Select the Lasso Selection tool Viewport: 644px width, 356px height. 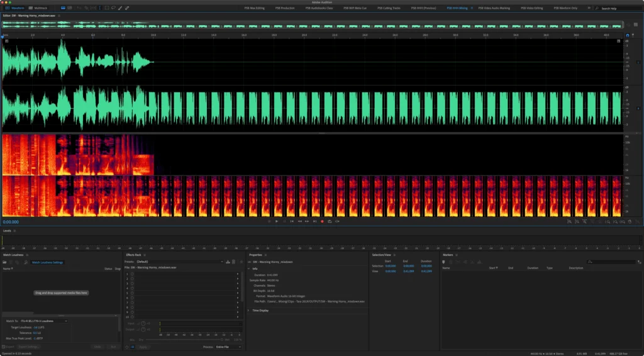tap(113, 8)
